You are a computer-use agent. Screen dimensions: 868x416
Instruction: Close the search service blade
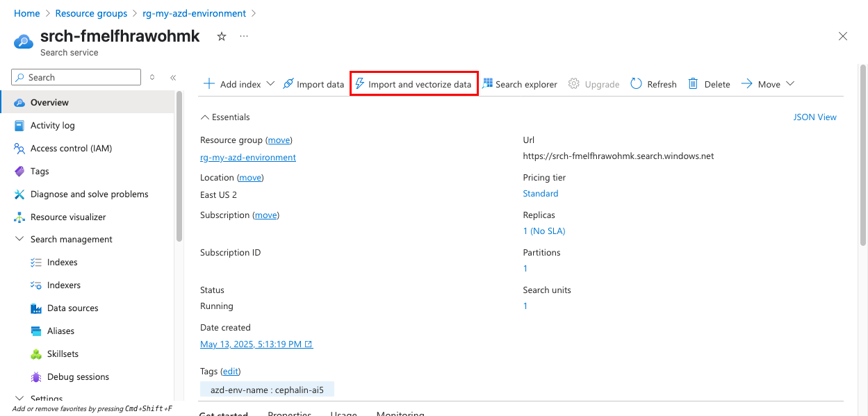tap(843, 36)
